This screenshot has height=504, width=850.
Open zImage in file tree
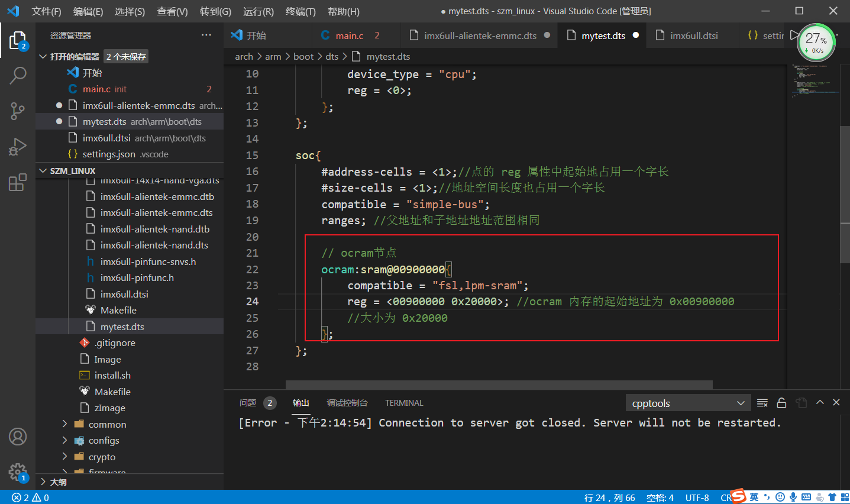pos(130,408)
